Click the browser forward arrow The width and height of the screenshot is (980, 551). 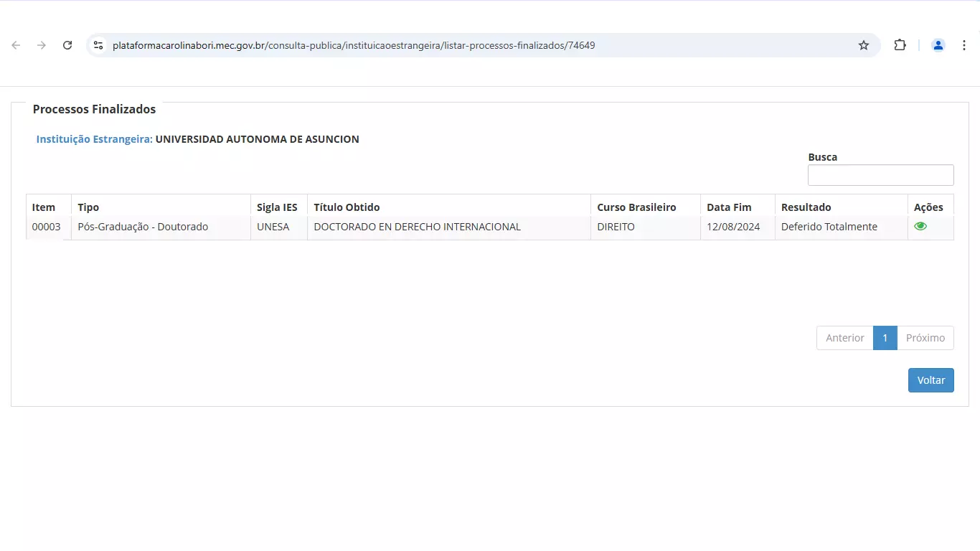pos(42,45)
